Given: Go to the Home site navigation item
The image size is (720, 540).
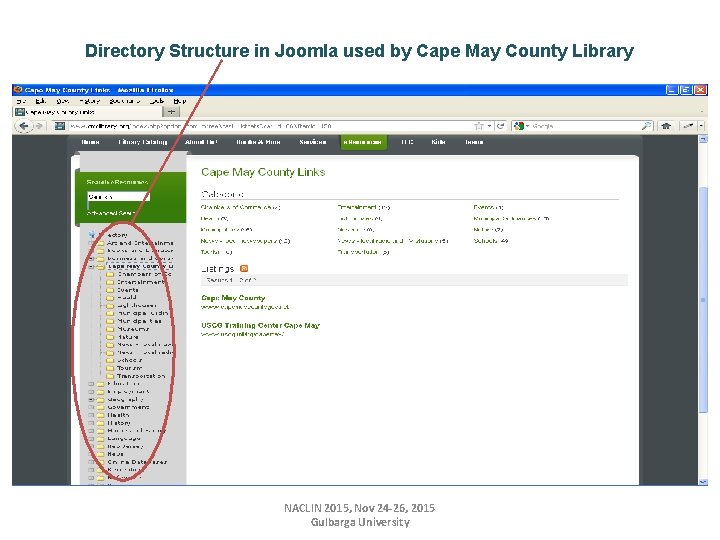Looking at the screenshot, I should [x=90, y=142].
